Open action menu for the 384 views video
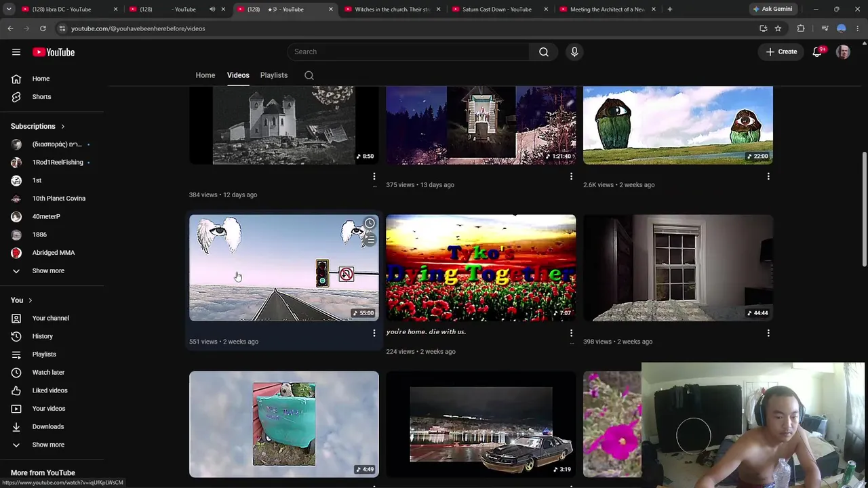Screen dimensions: 868x488 point(374,176)
